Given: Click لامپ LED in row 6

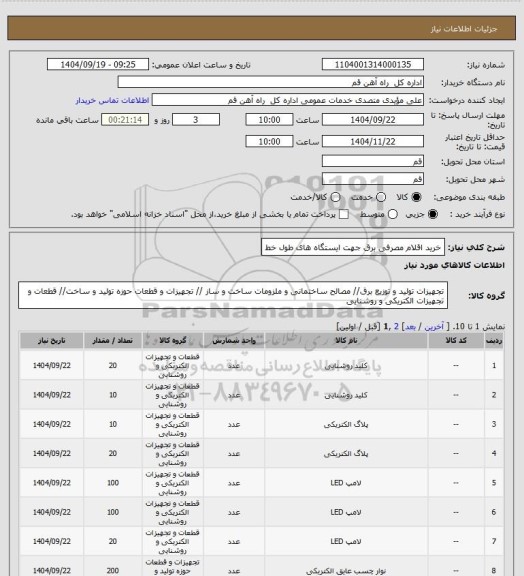Looking at the screenshot, I should point(346,512).
